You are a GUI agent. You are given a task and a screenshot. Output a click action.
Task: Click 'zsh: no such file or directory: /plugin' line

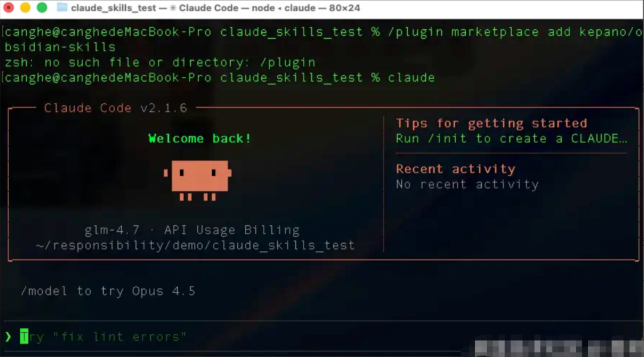click(160, 63)
